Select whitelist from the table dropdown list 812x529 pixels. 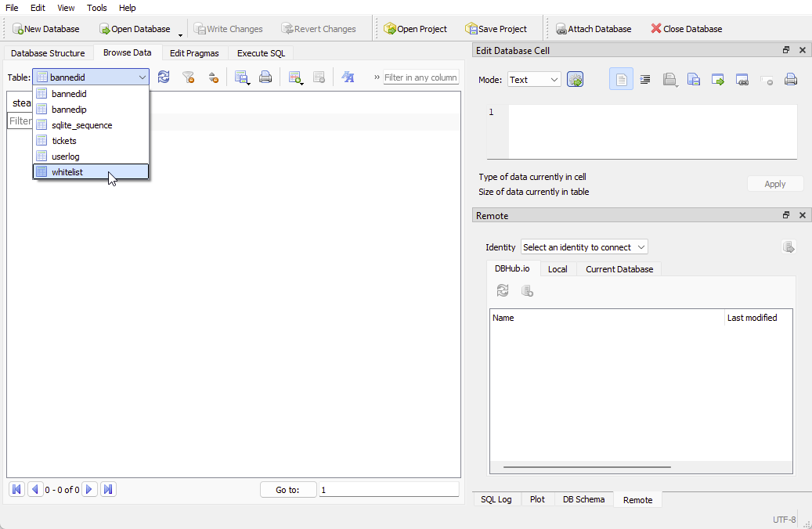67,172
